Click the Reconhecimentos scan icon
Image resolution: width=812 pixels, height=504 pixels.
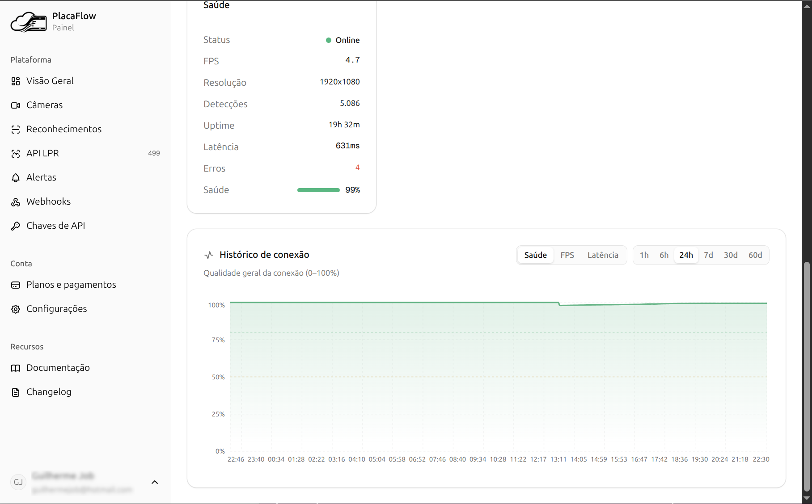[x=16, y=130]
